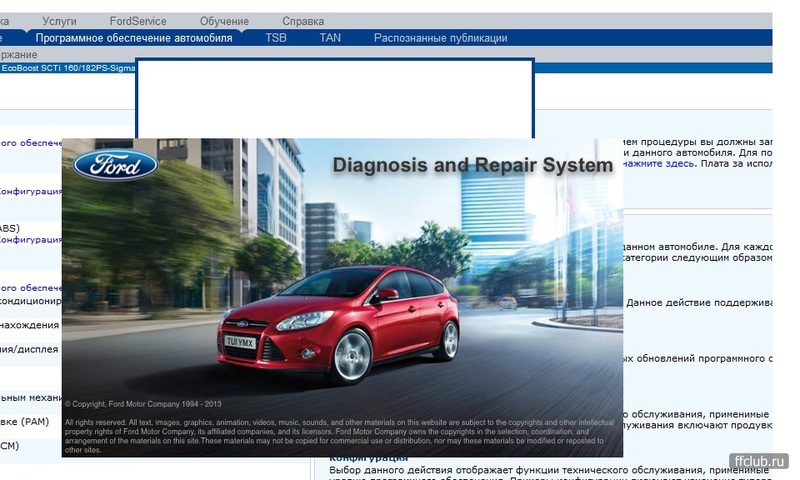The width and height of the screenshot is (800, 480).
Task: Click the red Ford Focus splash image
Action: tap(342, 297)
